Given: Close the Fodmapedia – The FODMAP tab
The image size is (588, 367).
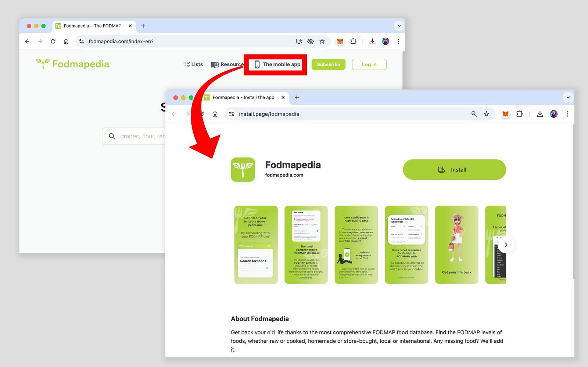Looking at the screenshot, I should tap(130, 26).
